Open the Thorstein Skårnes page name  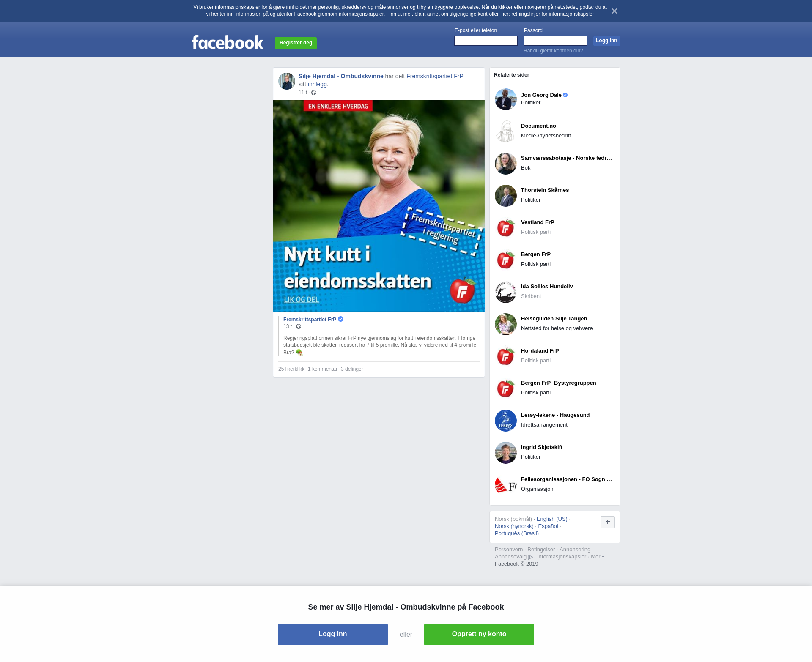point(545,190)
